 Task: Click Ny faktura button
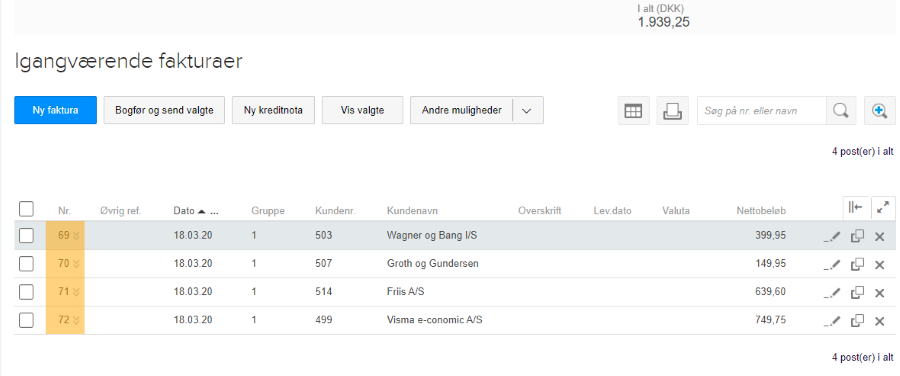[x=55, y=110]
